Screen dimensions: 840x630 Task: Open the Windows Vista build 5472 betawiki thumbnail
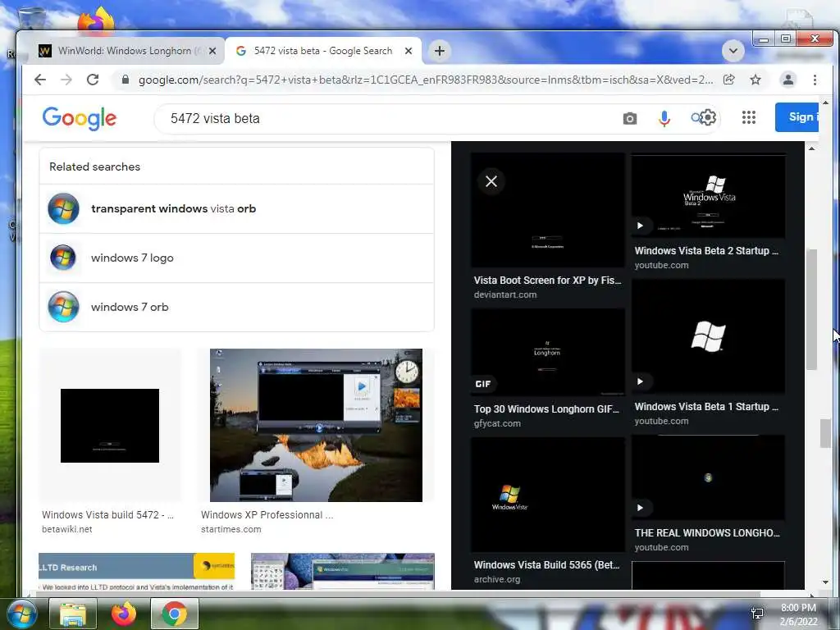pyautogui.click(x=110, y=426)
